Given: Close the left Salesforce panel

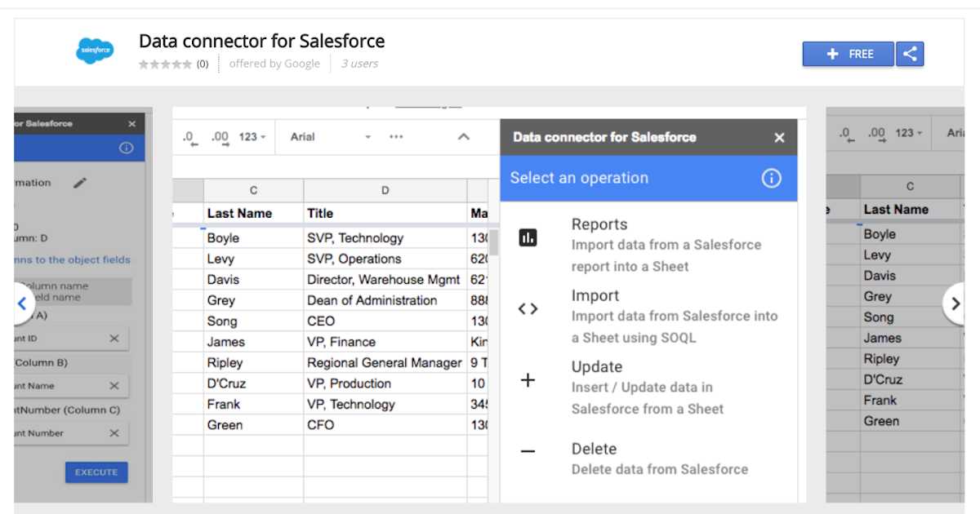Looking at the screenshot, I should coord(132,124).
